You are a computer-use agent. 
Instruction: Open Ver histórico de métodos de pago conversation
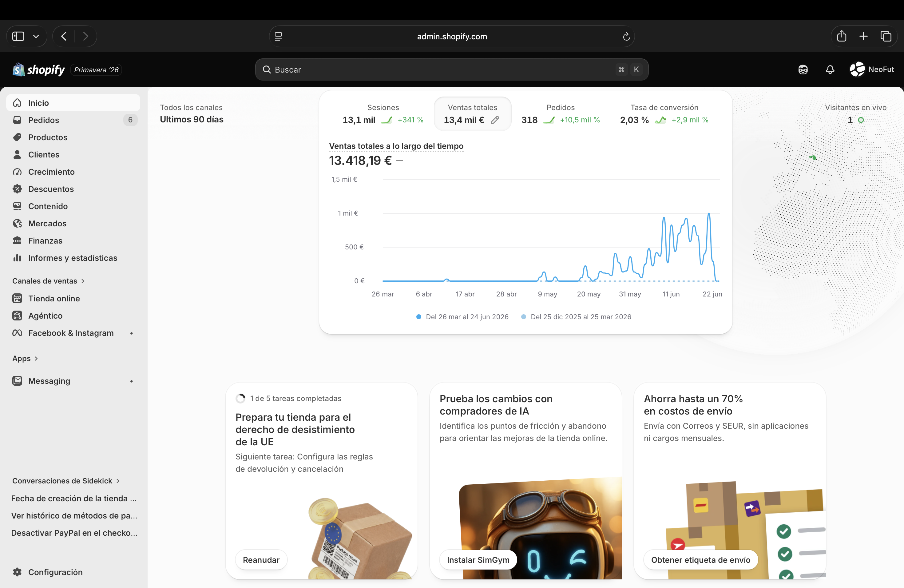click(74, 515)
